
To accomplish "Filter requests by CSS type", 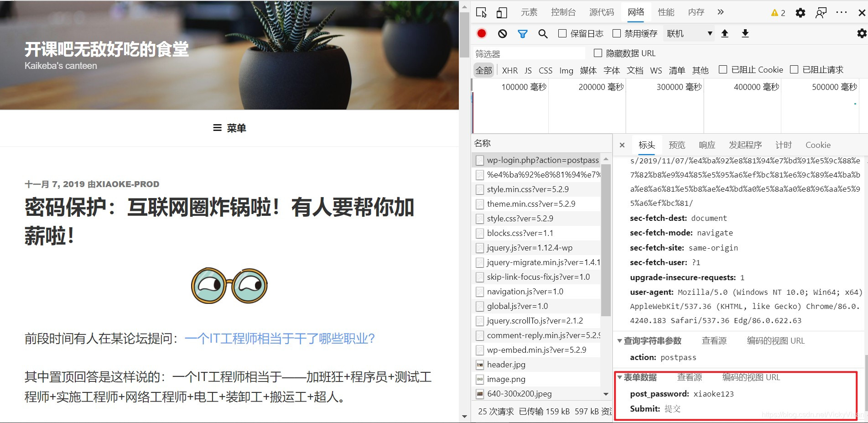I will pos(546,70).
